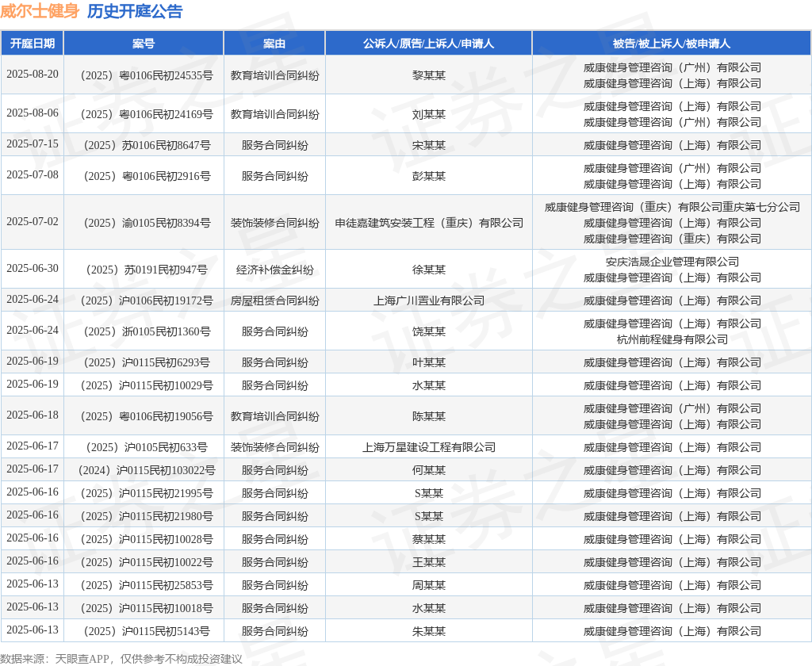The image size is (812, 666).
Task: Click case number 沪0106民初19172号
Action: [x=147, y=301]
